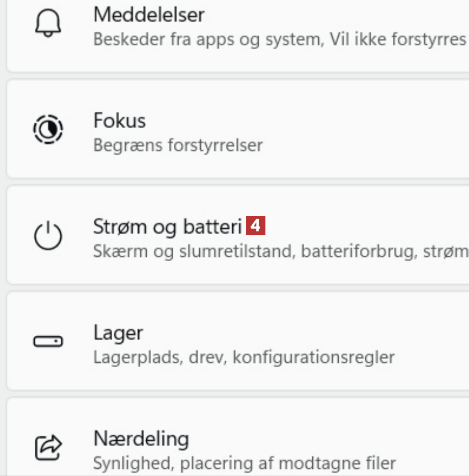
Task: Click the 'Begræns forstyrrelser' description text
Action: click(178, 145)
